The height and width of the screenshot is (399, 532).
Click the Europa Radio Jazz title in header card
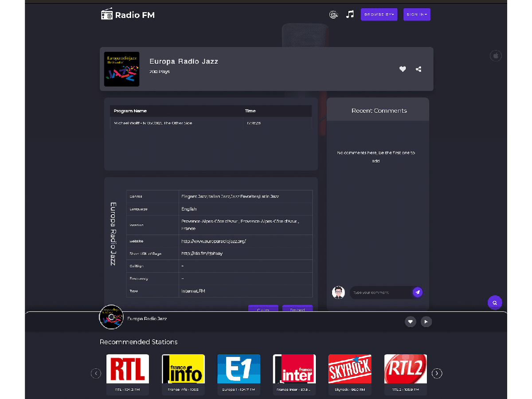tap(184, 62)
